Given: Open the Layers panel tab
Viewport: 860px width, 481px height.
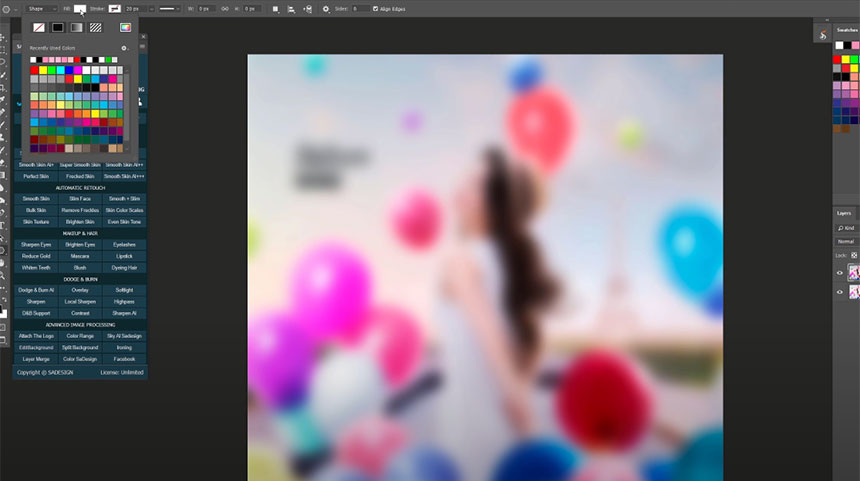Looking at the screenshot, I should pos(844,213).
